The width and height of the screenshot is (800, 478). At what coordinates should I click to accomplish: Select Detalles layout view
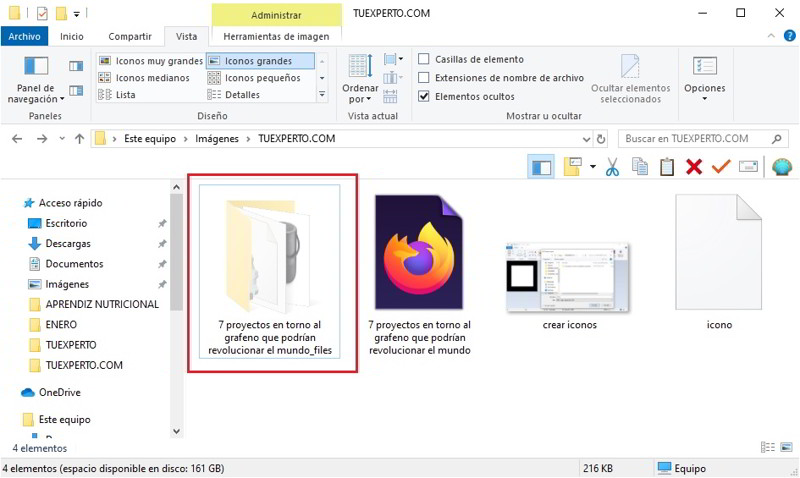(242, 95)
